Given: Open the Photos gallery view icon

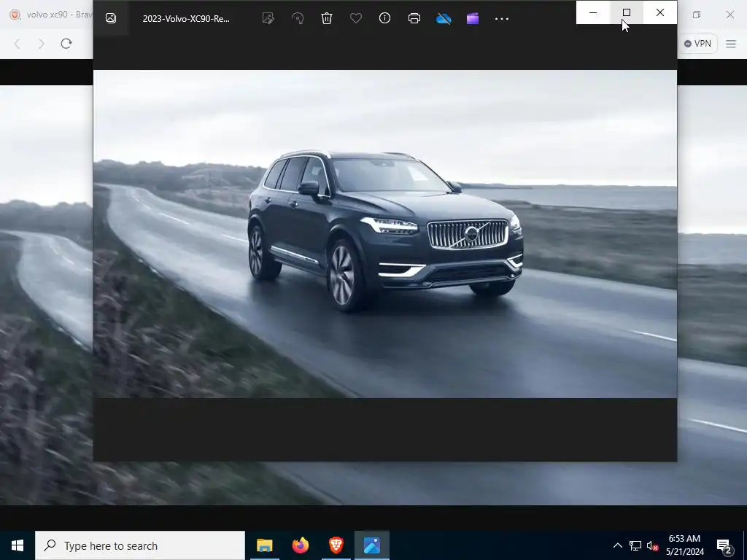Looking at the screenshot, I should tap(111, 18).
